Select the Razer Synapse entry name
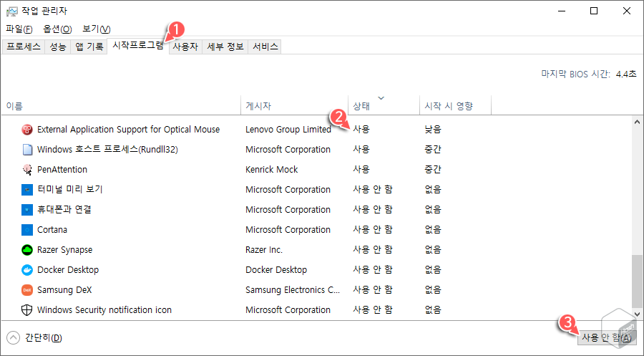 coord(64,250)
